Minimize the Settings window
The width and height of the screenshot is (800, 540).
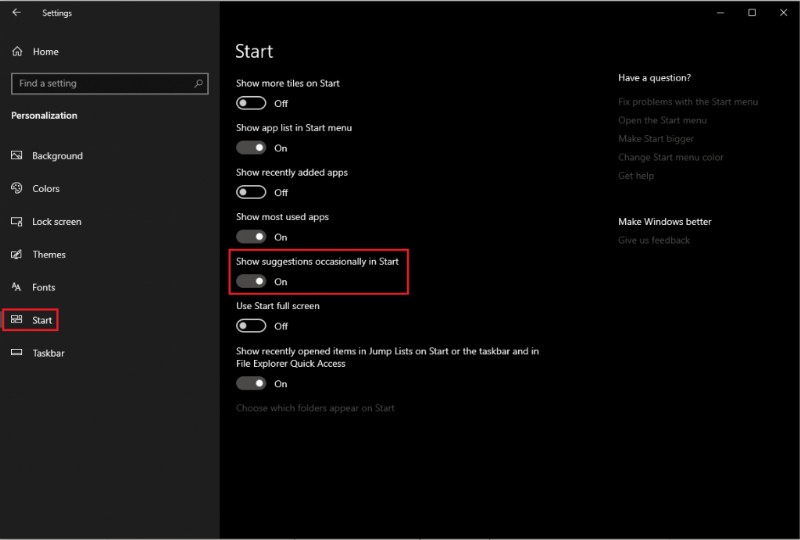720,12
